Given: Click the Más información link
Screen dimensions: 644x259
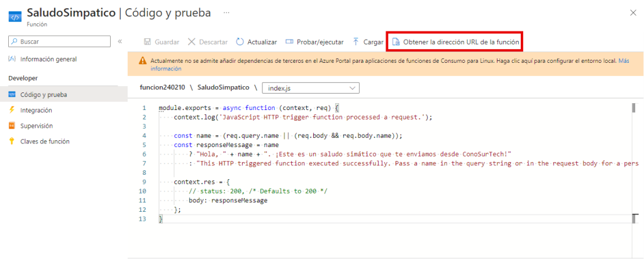Looking at the screenshot, I should pyautogui.click(x=623, y=61).
